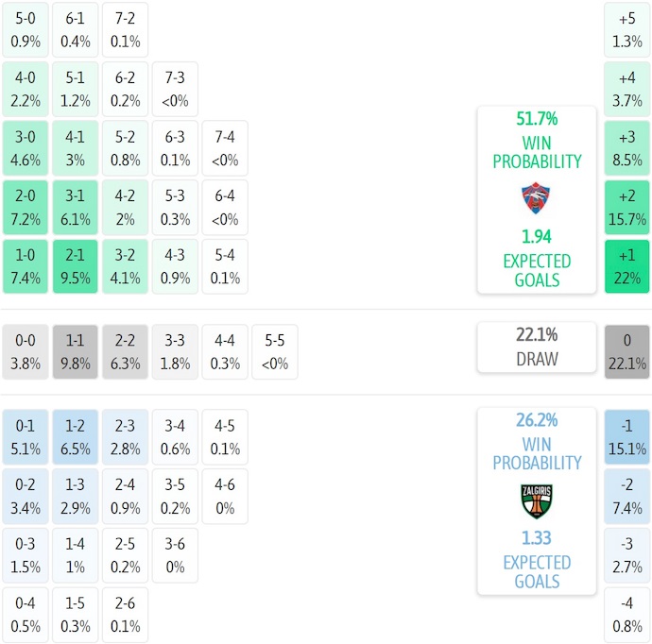This screenshot has height=644, width=652.
Task: Select the 2-2 draw tile
Action: click(125, 351)
